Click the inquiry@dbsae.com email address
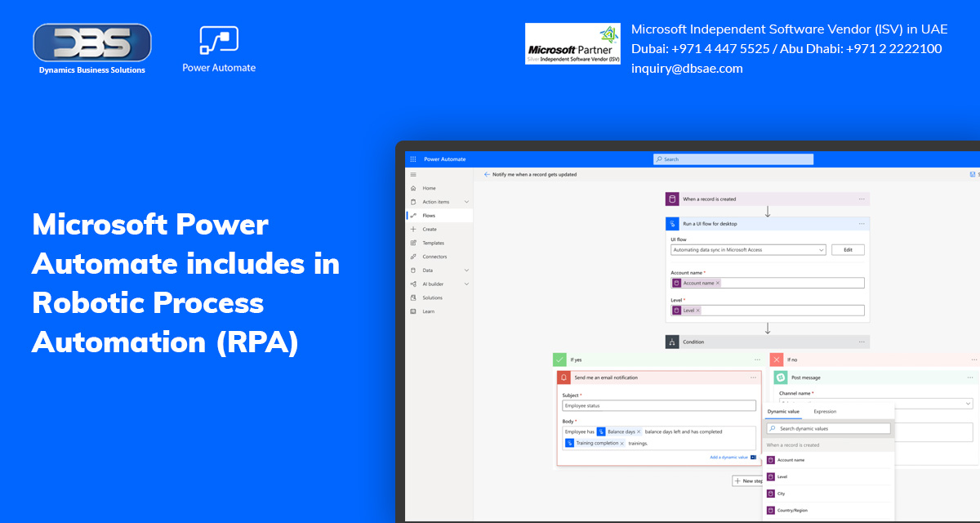Viewport: 980px width, 523px height. point(687,69)
